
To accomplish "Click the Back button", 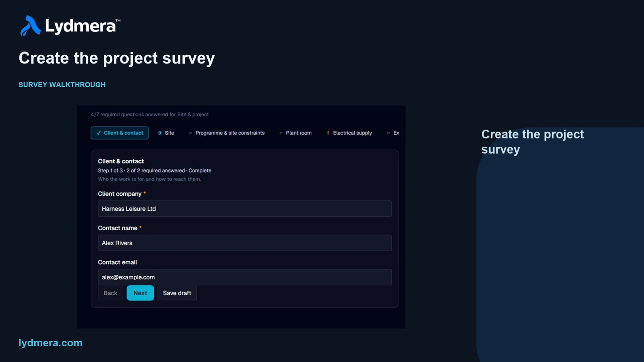I will (110, 293).
